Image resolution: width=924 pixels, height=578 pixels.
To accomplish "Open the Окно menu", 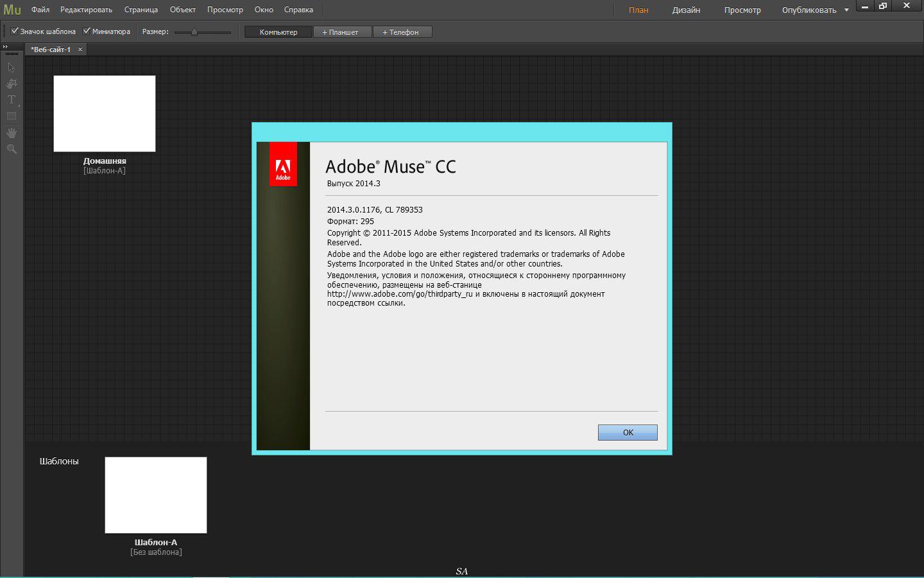I will click(264, 10).
